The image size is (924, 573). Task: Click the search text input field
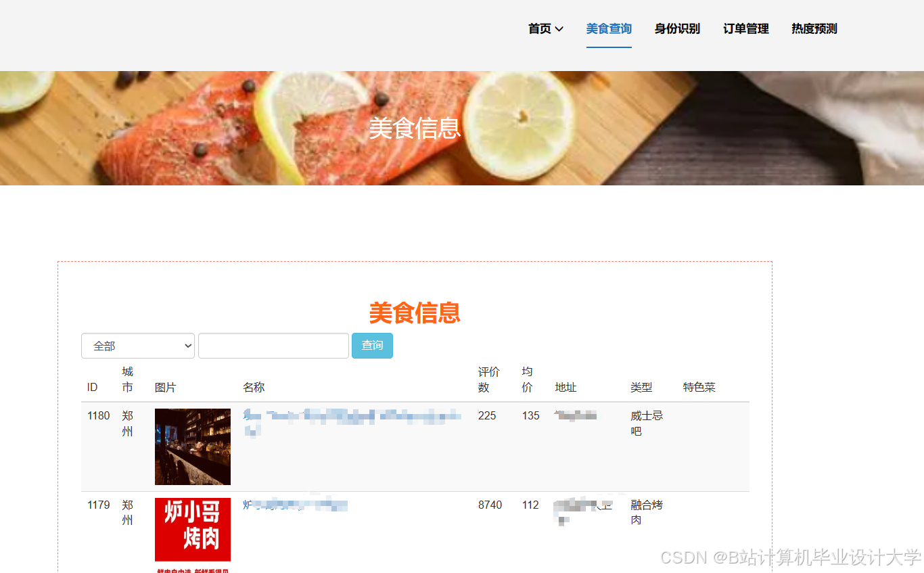(x=273, y=346)
